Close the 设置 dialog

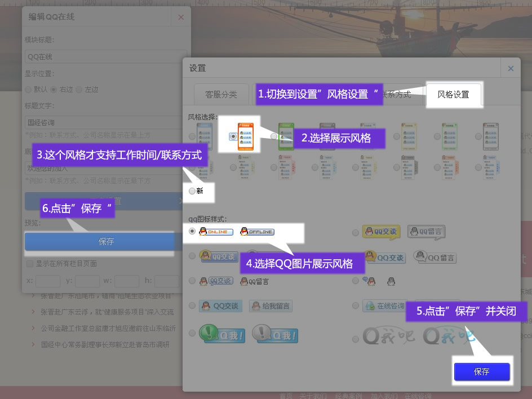[x=511, y=68]
